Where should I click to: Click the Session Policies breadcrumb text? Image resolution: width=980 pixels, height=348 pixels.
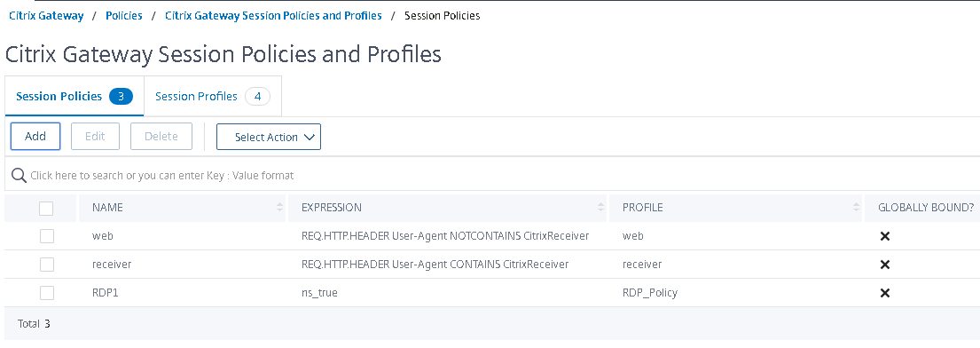(442, 16)
